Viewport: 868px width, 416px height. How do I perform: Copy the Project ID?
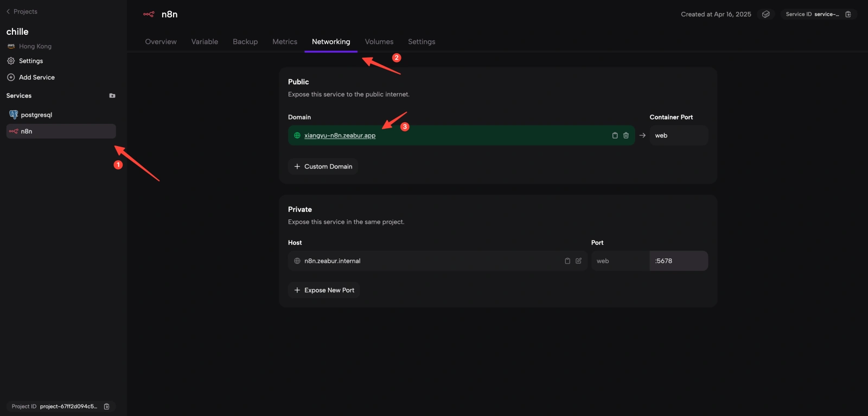107,407
